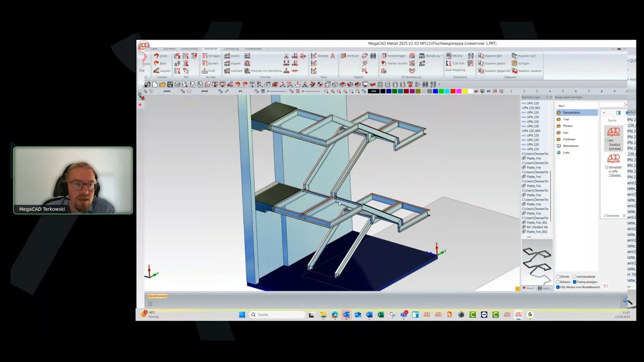Choose the Schrägen chamfer tool

211,56
